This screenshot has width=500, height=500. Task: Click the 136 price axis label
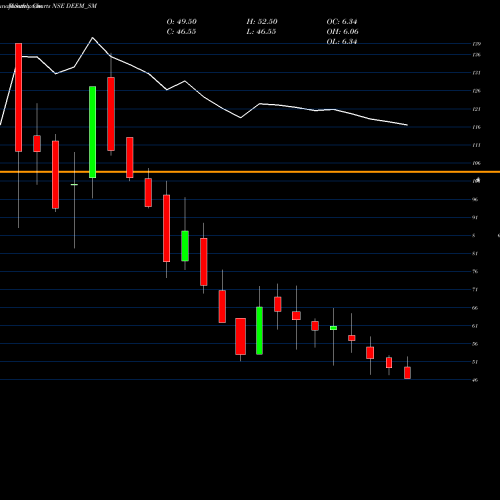(477, 55)
